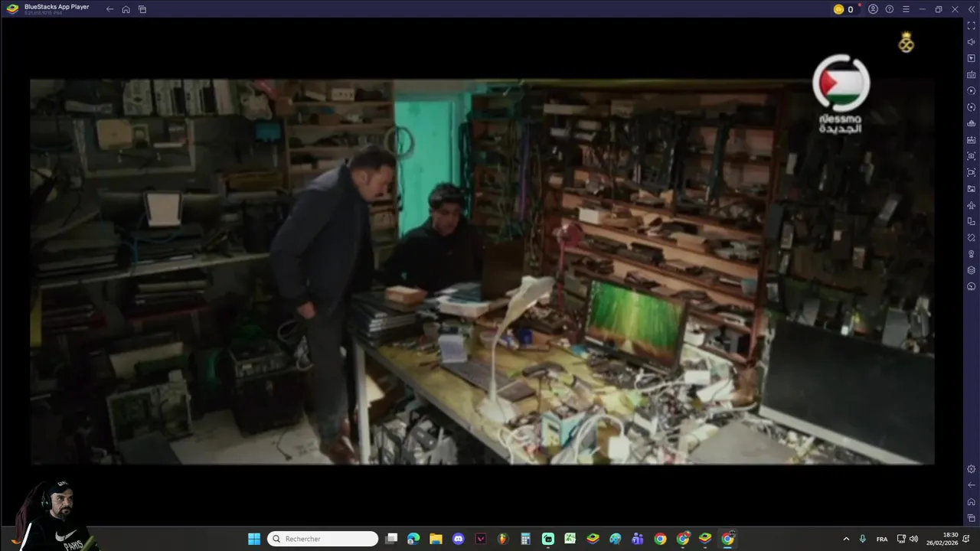
Task: Open the stacked layers multi-instance icon
Action: [x=972, y=270]
